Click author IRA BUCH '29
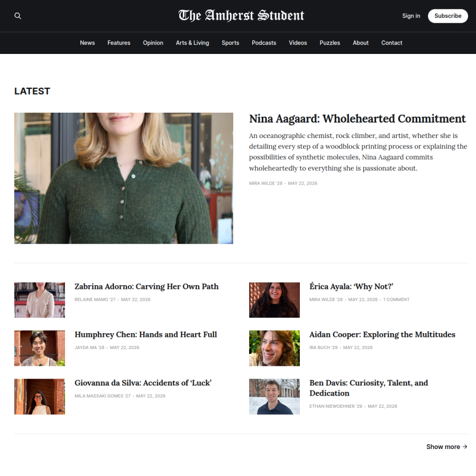 click(323, 347)
